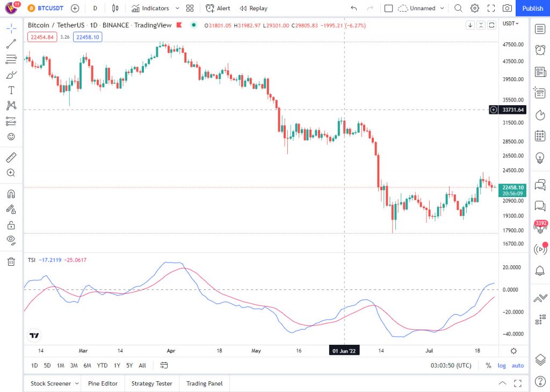This screenshot has width=550, height=392.
Task: Open the candlestick chart type dropdown
Action: pyautogui.click(x=115, y=9)
